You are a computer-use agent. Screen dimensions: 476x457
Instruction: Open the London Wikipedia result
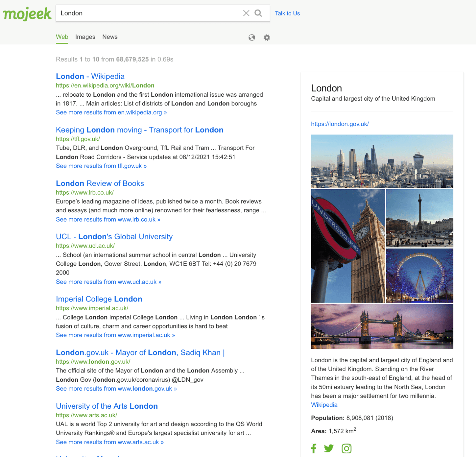(x=90, y=76)
